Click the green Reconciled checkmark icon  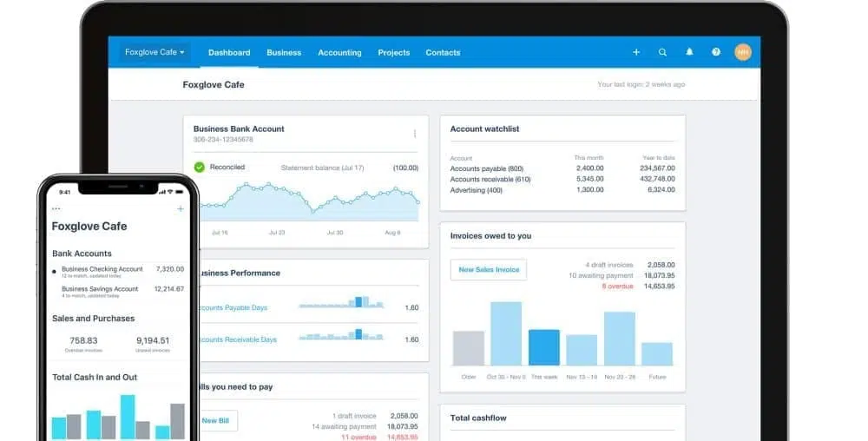click(200, 167)
